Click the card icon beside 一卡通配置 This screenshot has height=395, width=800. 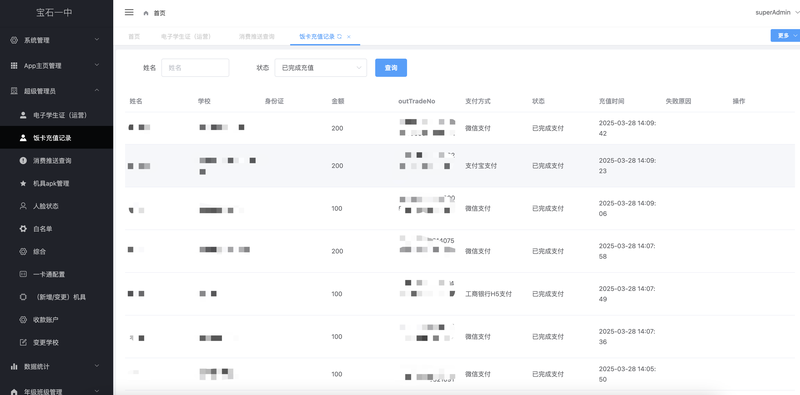[x=23, y=274]
